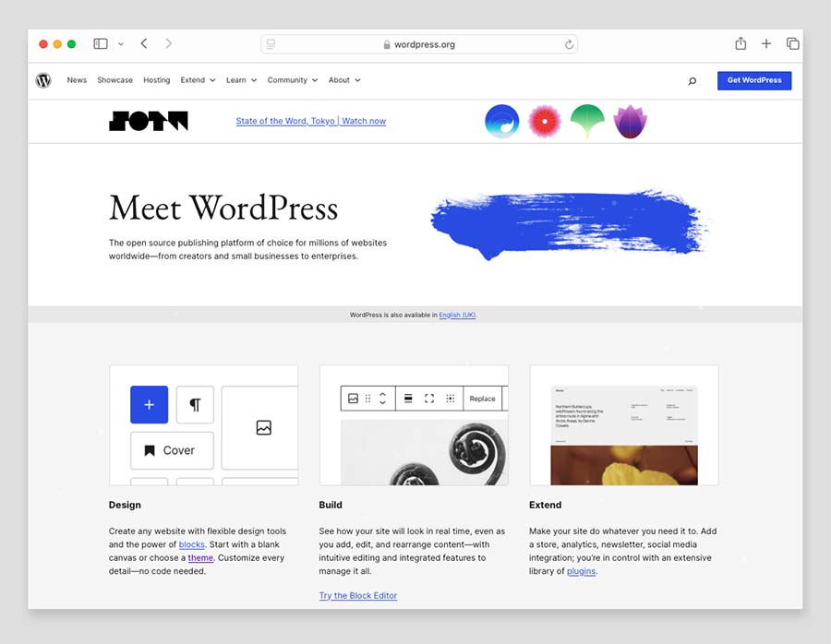
Task: Click the move up/down arrows in Build toolbar
Action: tap(382, 399)
